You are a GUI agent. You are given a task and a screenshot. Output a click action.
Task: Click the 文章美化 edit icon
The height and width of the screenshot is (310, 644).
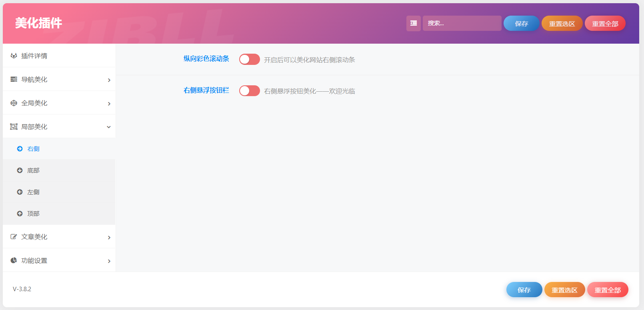pyautogui.click(x=14, y=237)
